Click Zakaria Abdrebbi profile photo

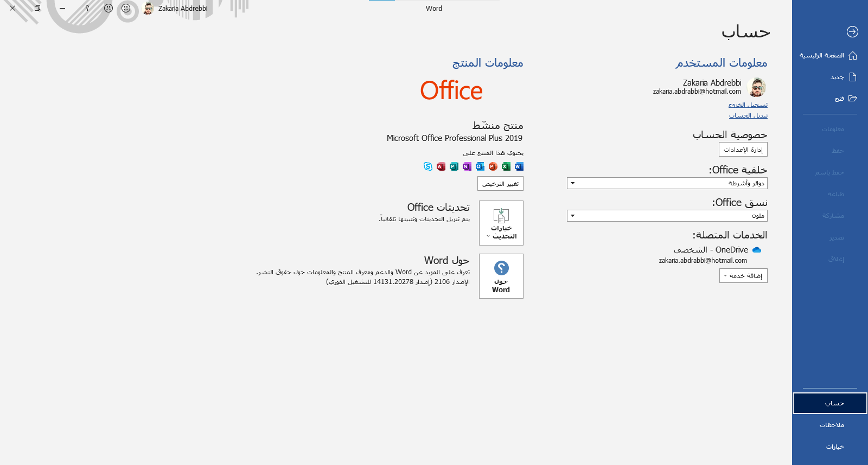756,87
